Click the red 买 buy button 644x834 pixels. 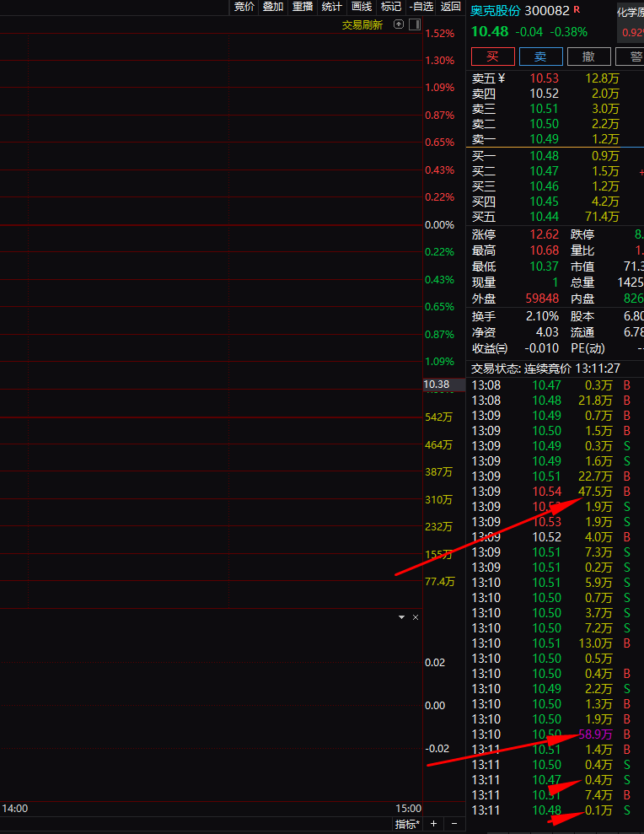pos(493,56)
